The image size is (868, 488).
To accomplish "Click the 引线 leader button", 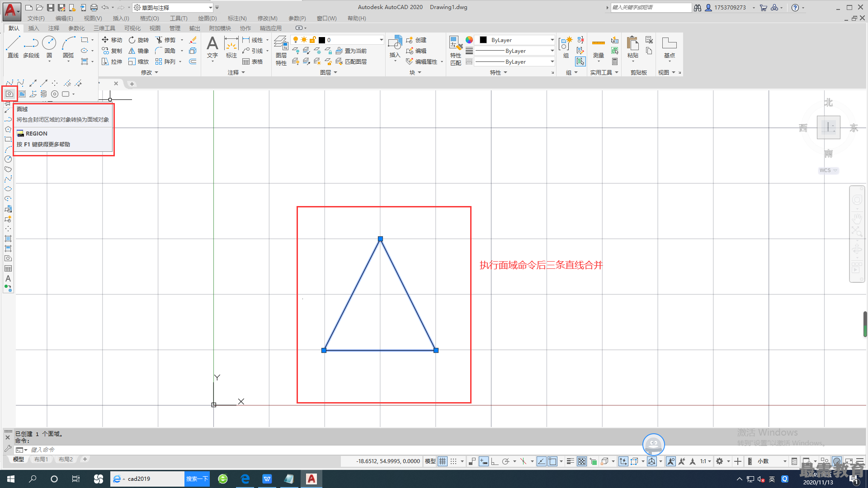I will pos(253,51).
